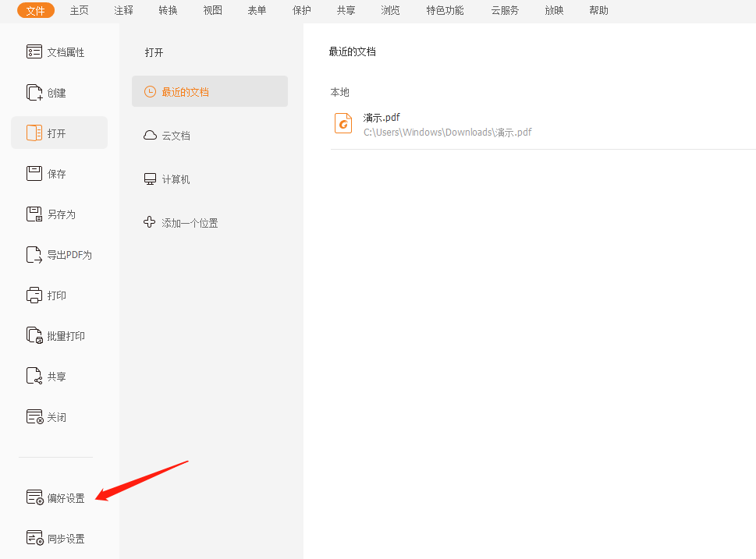Open the 帮助 help ribbon tab

pos(598,10)
